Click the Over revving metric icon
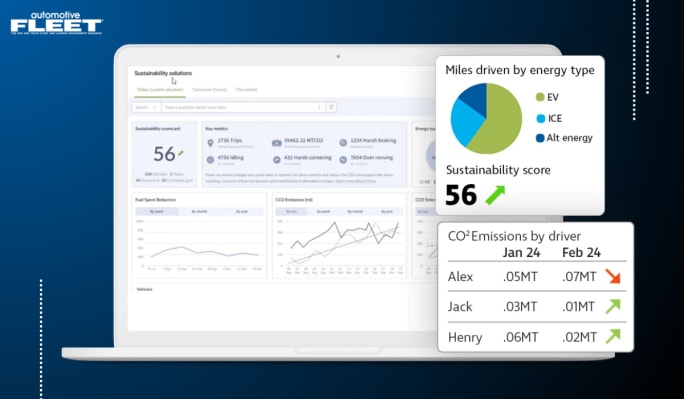 (x=343, y=160)
